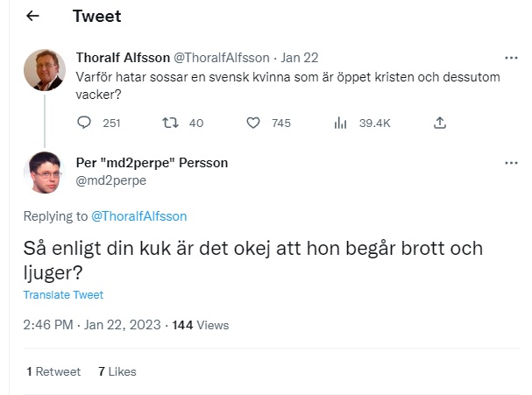Open the Jan 22 tweet timestamp
The height and width of the screenshot is (395, 532).
(301, 58)
